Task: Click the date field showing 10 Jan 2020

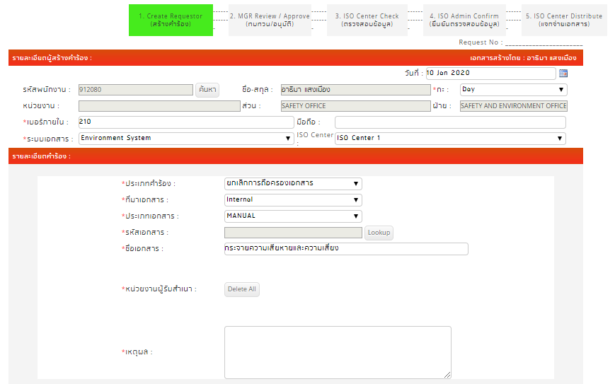Action: 491,73
